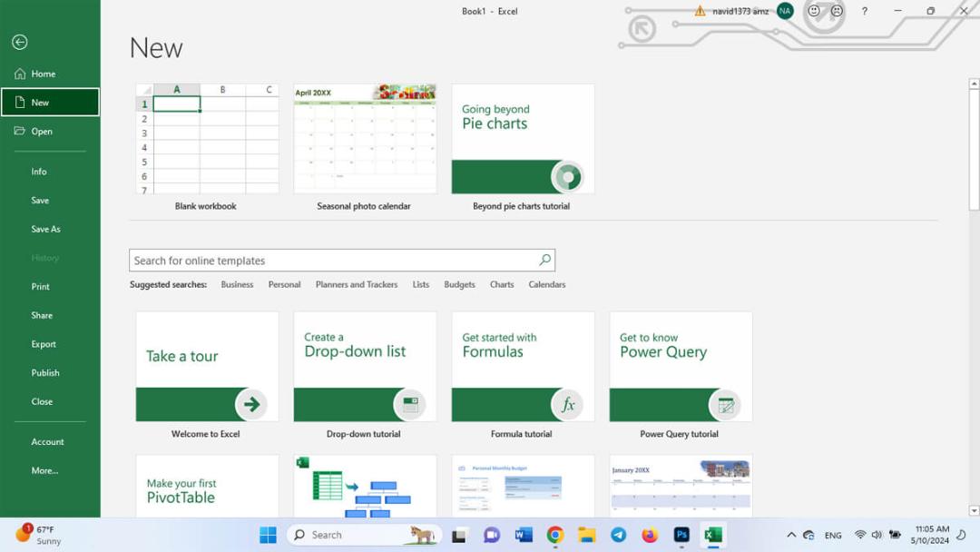
Task: Create a Blank workbook
Action: 207,147
